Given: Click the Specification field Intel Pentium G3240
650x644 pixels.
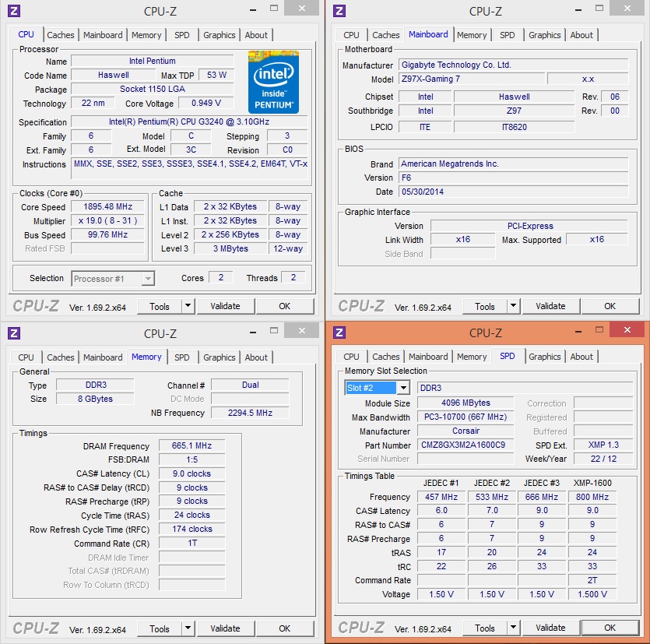Looking at the screenshot, I should pyautogui.click(x=189, y=121).
